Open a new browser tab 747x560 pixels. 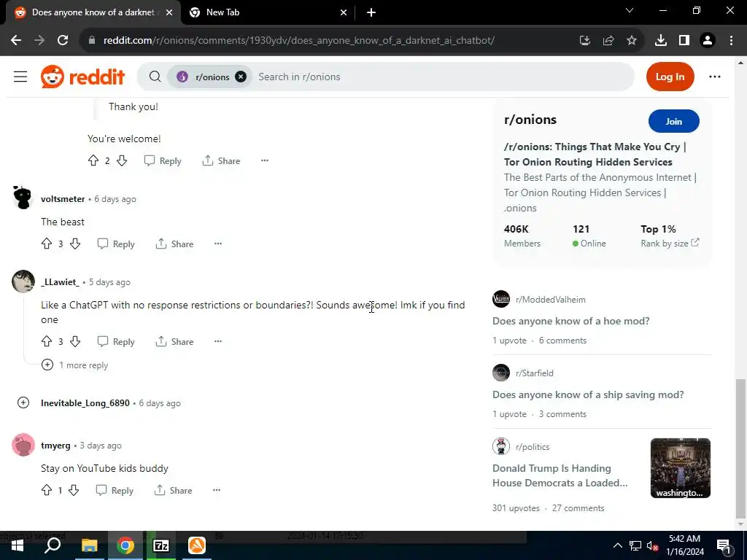coord(371,12)
